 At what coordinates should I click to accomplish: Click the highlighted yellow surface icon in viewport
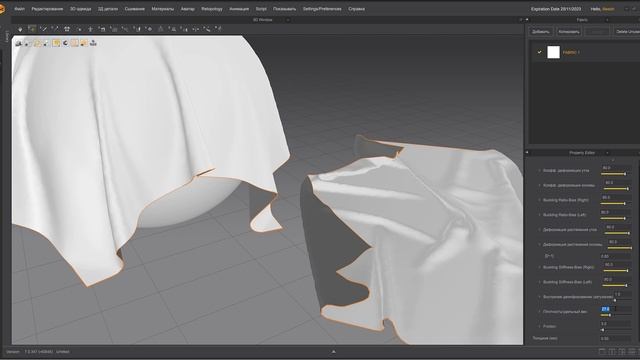[56, 43]
